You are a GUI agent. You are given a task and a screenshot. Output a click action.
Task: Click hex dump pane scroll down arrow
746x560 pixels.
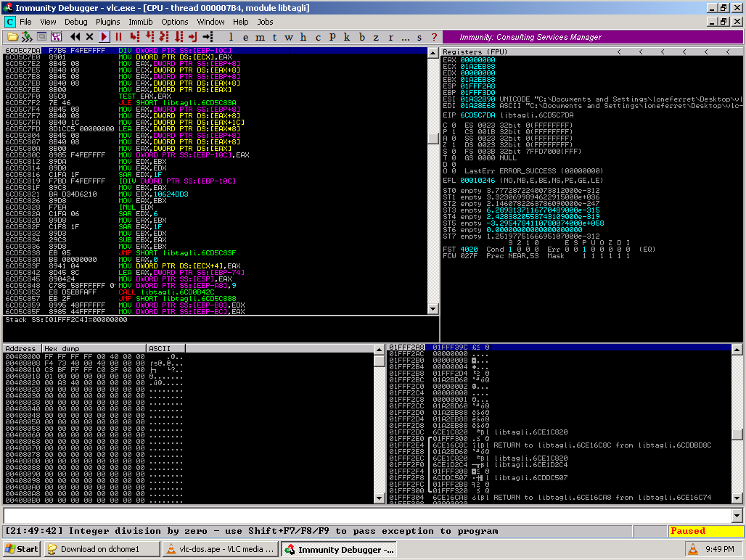(x=380, y=498)
